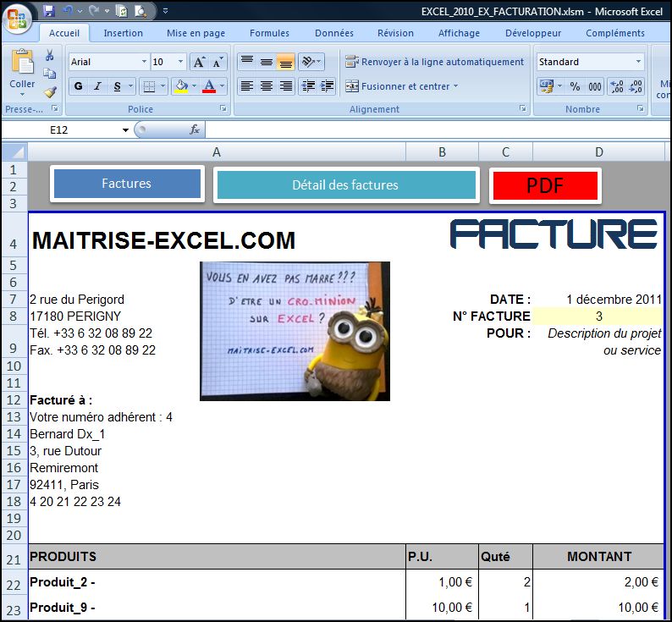672x622 pixels.
Task: Increase cell indent
Action: 327,86
